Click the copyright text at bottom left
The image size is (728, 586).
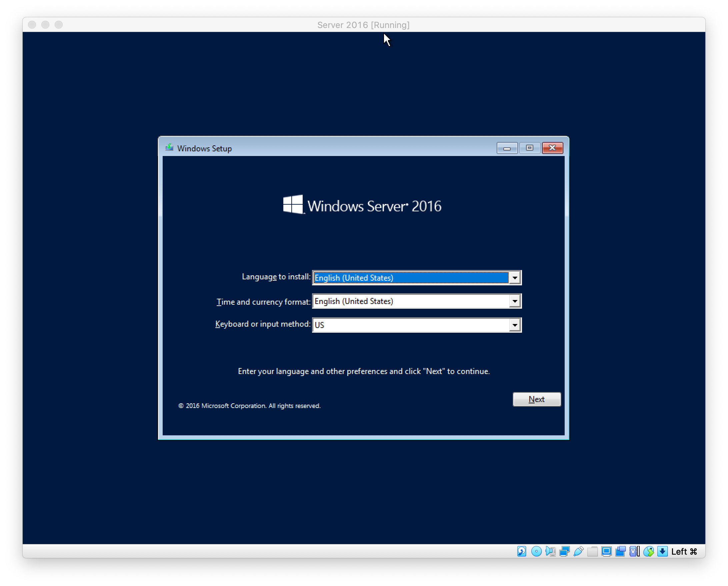(x=249, y=406)
